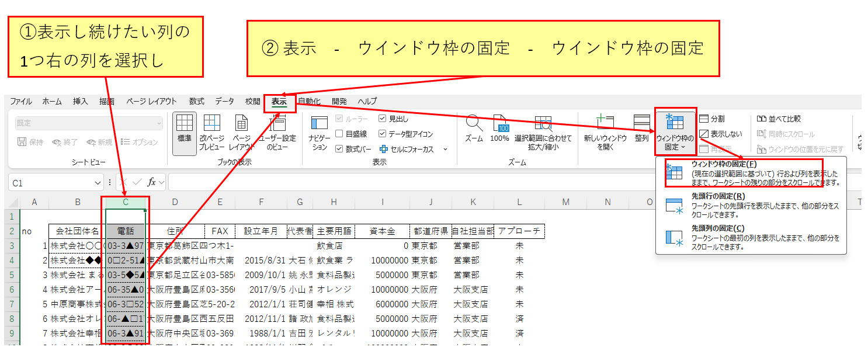This screenshot has width=868, height=361.
Task: Uncheck the 見出し headings checkbox
Action: [383, 119]
